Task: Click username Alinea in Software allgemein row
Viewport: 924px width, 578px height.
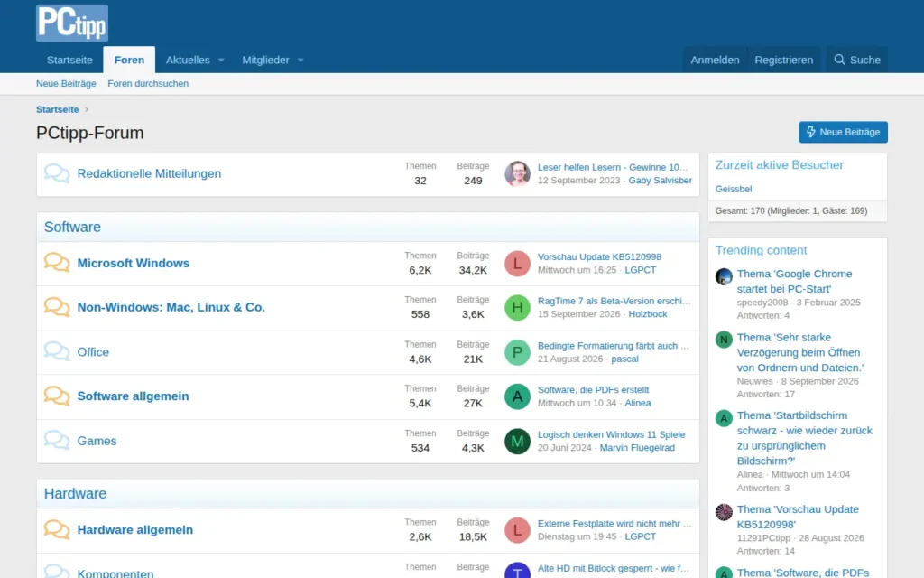Action: coord(638,404)
